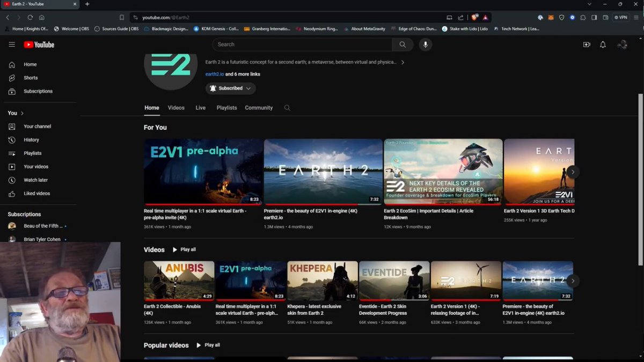Screen dimensions: 644x362
Task: Open the Create video icon
Action: 587,45
